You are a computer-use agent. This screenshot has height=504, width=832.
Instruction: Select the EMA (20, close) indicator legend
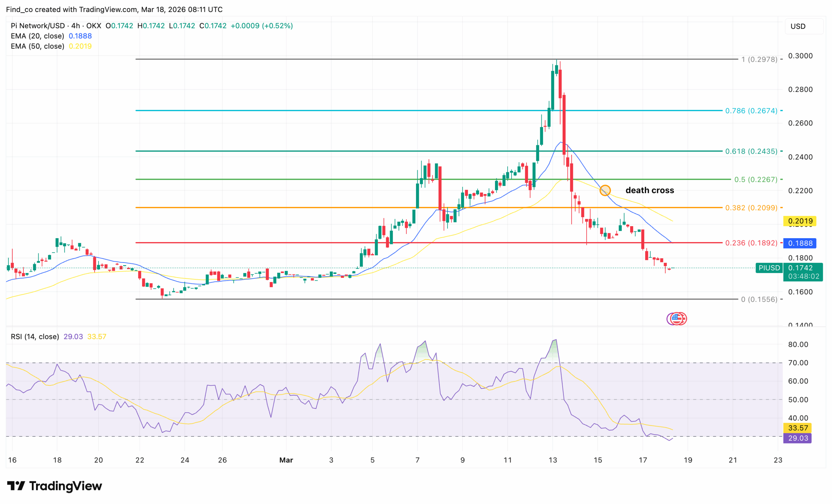click(37, 36)
